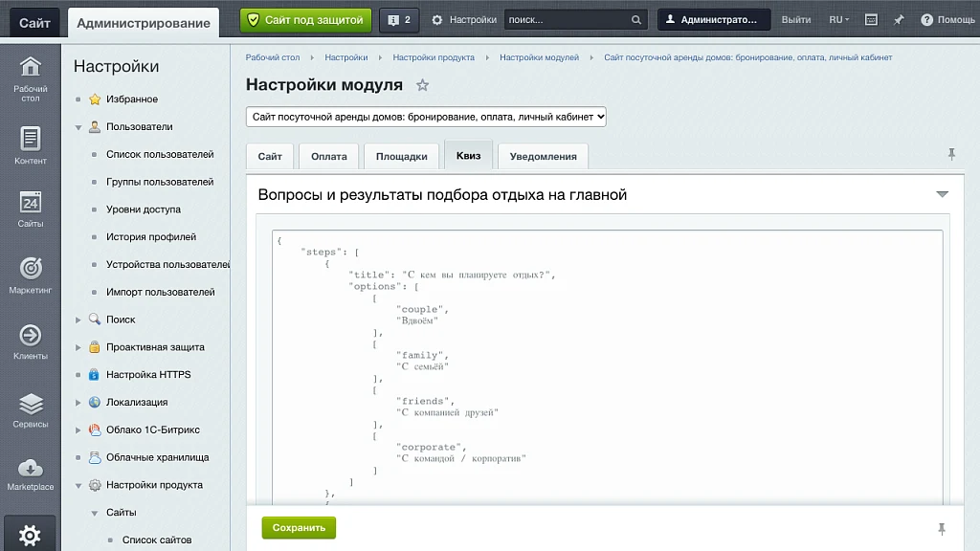
Task: Click the green Сохранить button
Action: click(299, 528)
